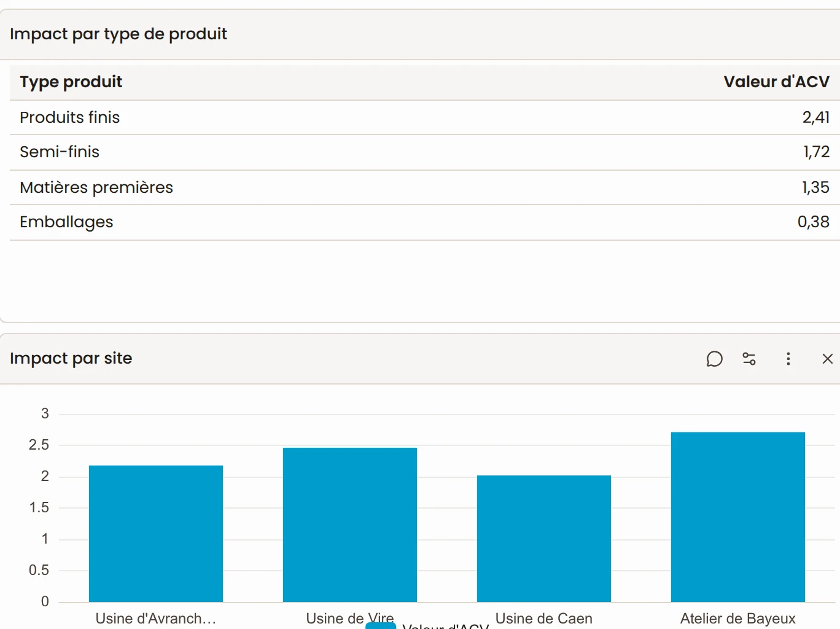Click the value 2,41 cell
The height and width of the screenshot is (629, 840).
(815, 117)
